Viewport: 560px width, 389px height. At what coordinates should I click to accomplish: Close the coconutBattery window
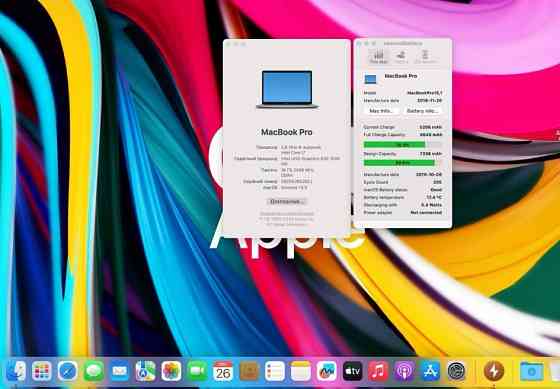[x=360, y=44]
